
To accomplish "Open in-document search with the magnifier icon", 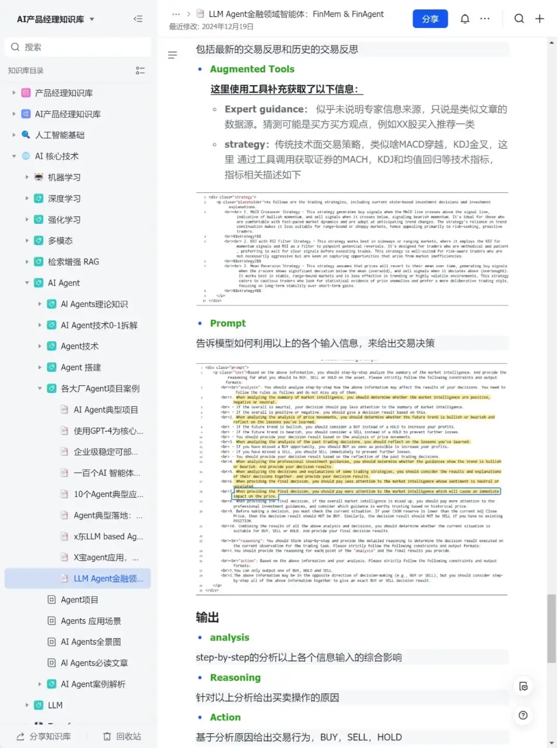I will (x=520, y=19).
